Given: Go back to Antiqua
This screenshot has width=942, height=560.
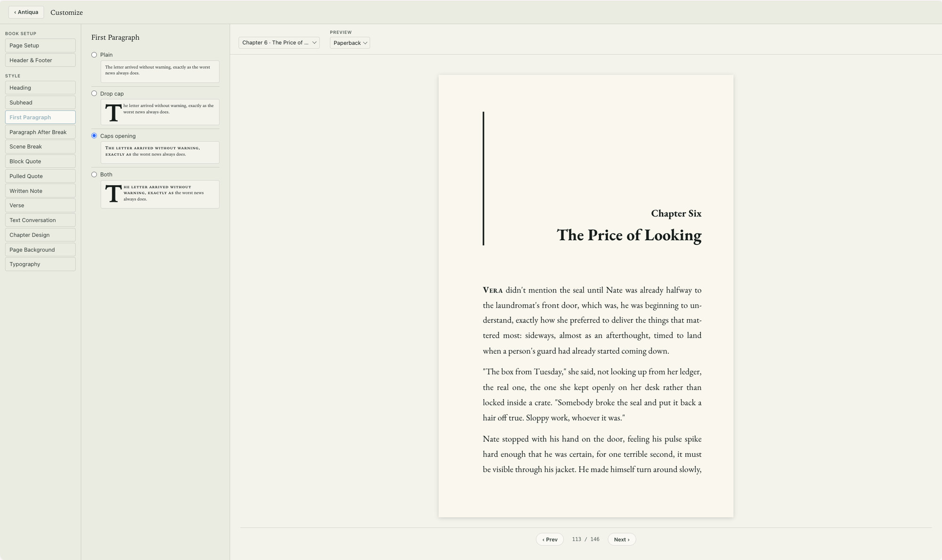Looking at the screenshot, I should [x=26, y=12].
